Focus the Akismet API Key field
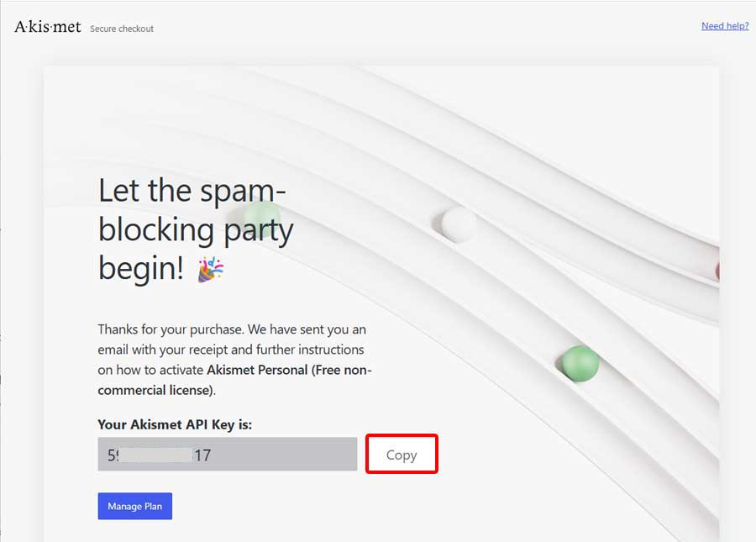The height and width of the screenshot is (542, 756). (227, 455)
